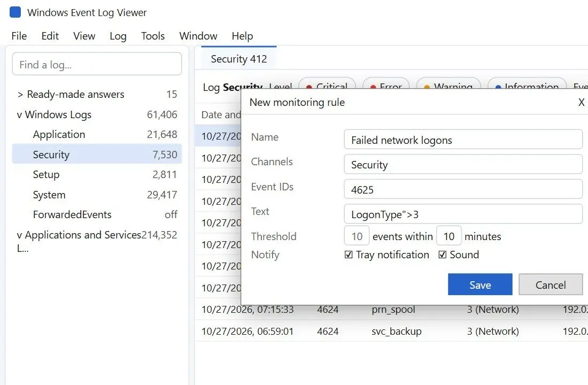Open the View menu

click(x=84, y=36)
